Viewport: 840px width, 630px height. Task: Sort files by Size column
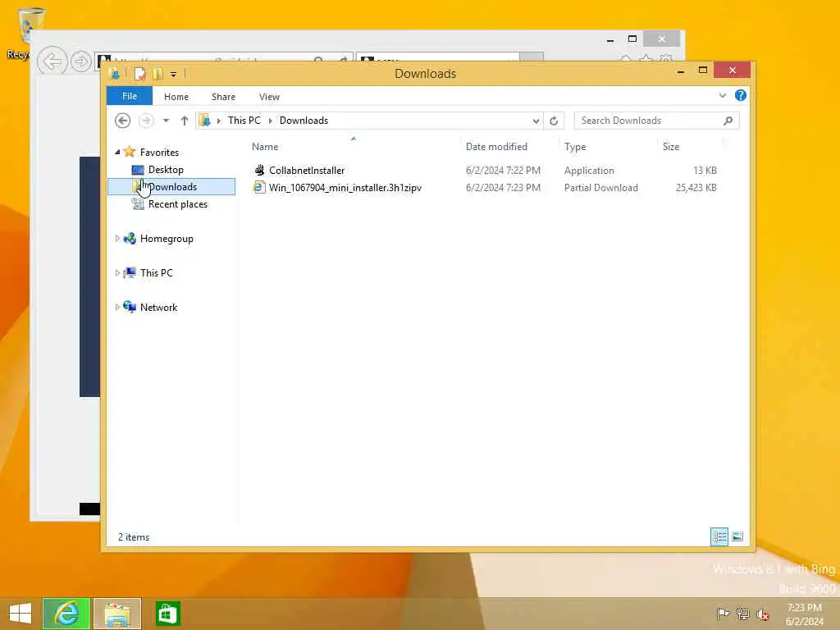(671, 147)
